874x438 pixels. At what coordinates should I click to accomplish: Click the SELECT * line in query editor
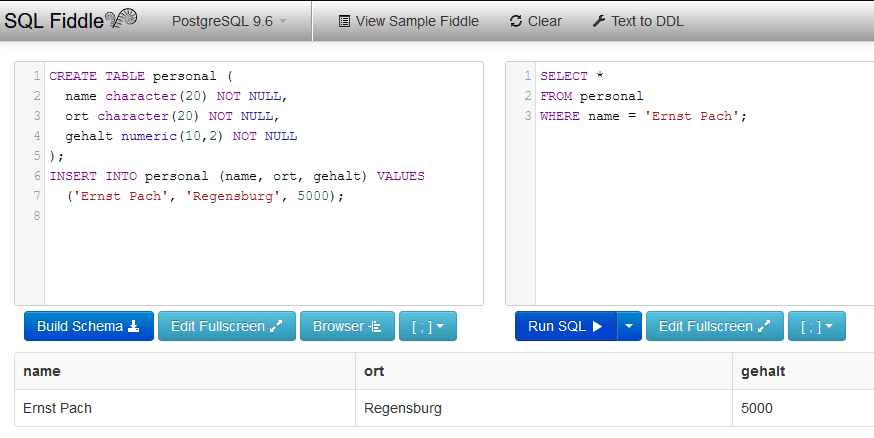(x=571, y=76)
